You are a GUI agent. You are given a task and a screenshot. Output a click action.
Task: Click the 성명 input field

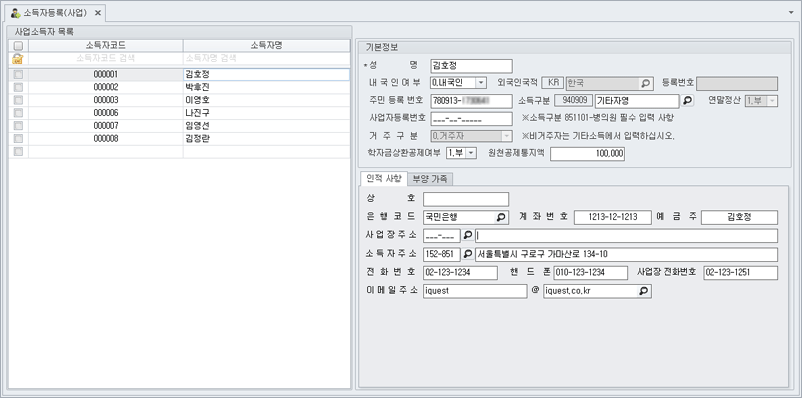tap(471, 66)
